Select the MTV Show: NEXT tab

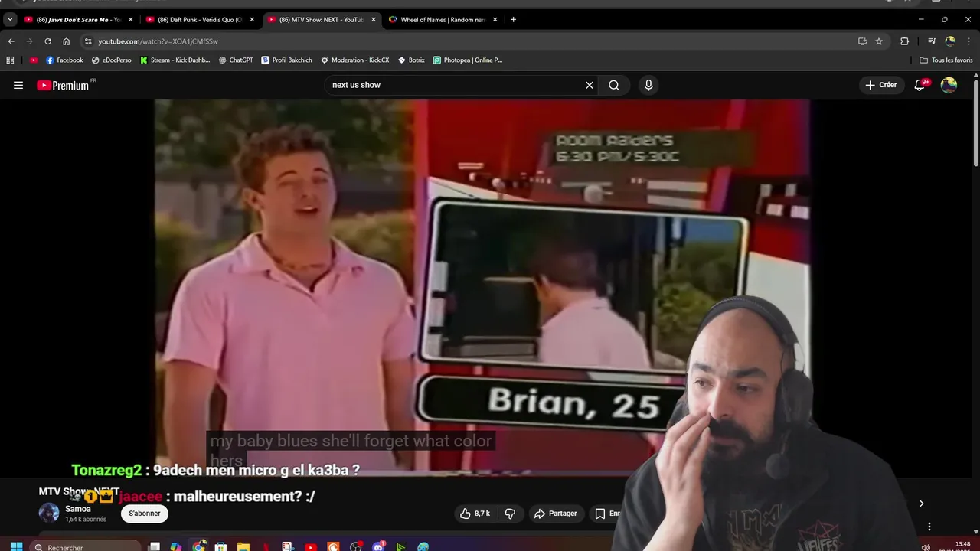(x=321, y=19)
